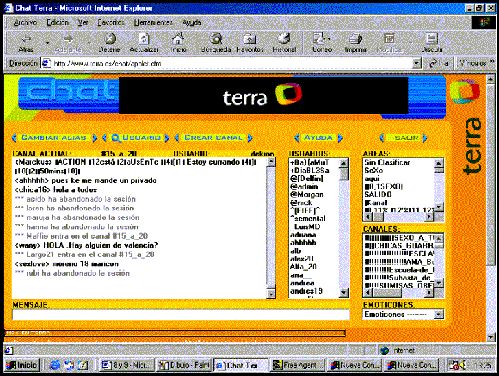
Task: Open the Historial toolbar icon
Action: point(284,39)
